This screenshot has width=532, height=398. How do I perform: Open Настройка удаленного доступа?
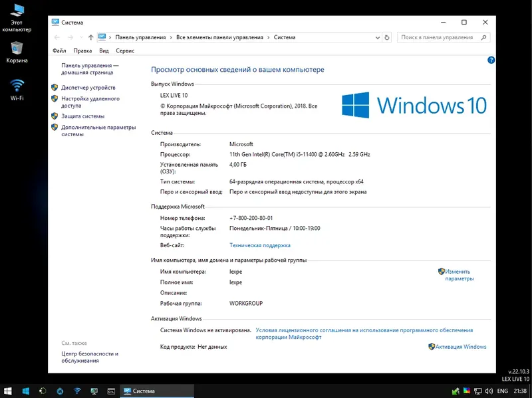(90, 102)
